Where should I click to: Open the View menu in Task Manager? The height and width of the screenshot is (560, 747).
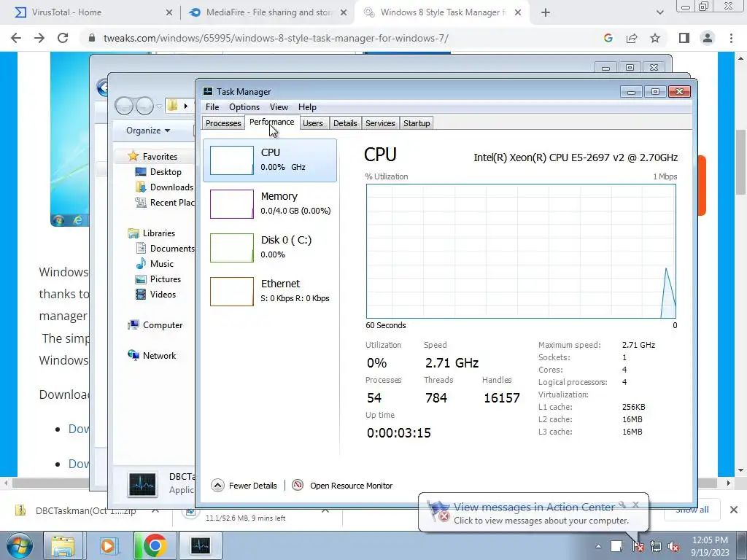pos(279,107)
